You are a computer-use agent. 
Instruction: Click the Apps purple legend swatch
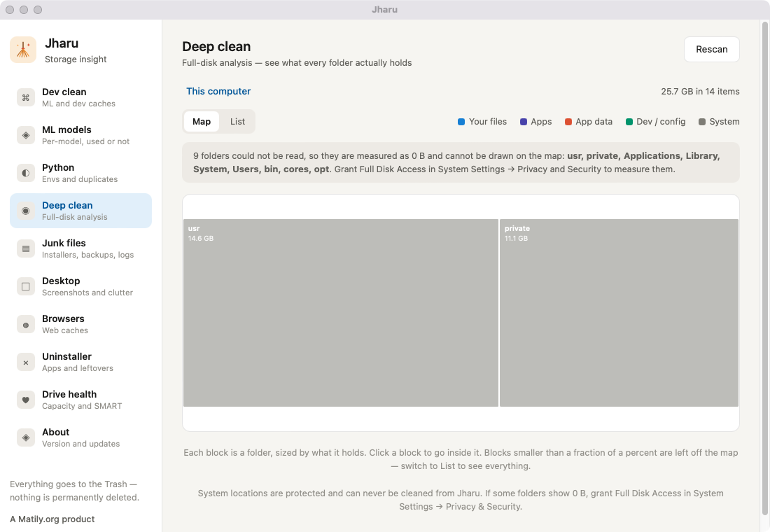pyautogui.click(x=524, y=122)
